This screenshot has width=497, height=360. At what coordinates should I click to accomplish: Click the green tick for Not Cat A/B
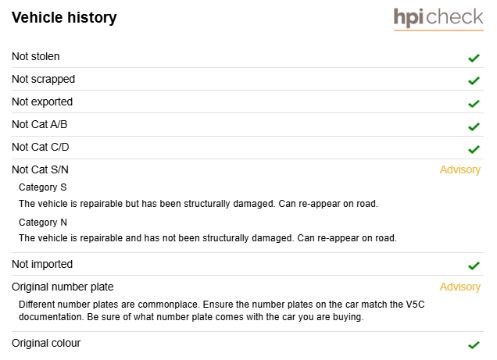474,127
